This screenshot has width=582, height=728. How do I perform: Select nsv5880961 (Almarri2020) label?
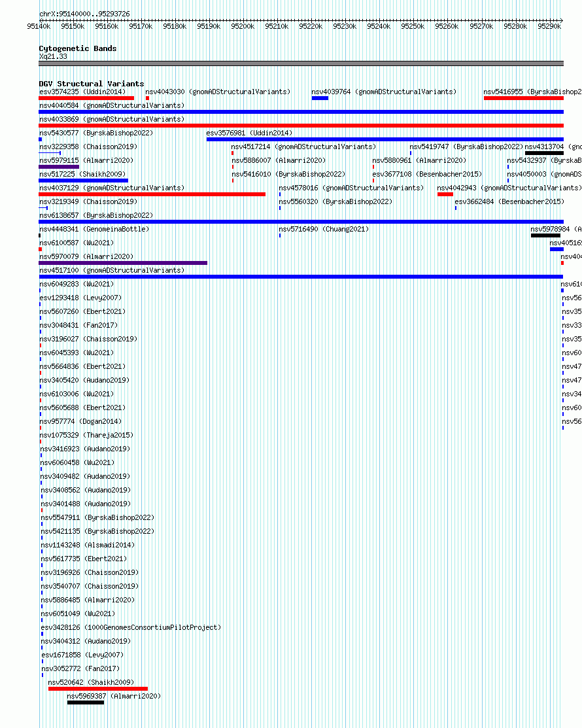pos(419,160)
